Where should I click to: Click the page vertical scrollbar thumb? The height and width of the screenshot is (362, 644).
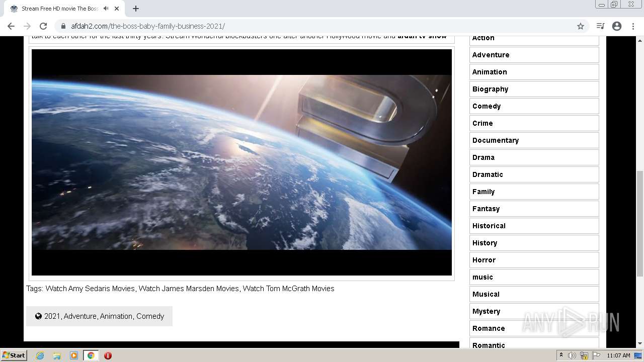pyautogui.click(x=640, y=224)
